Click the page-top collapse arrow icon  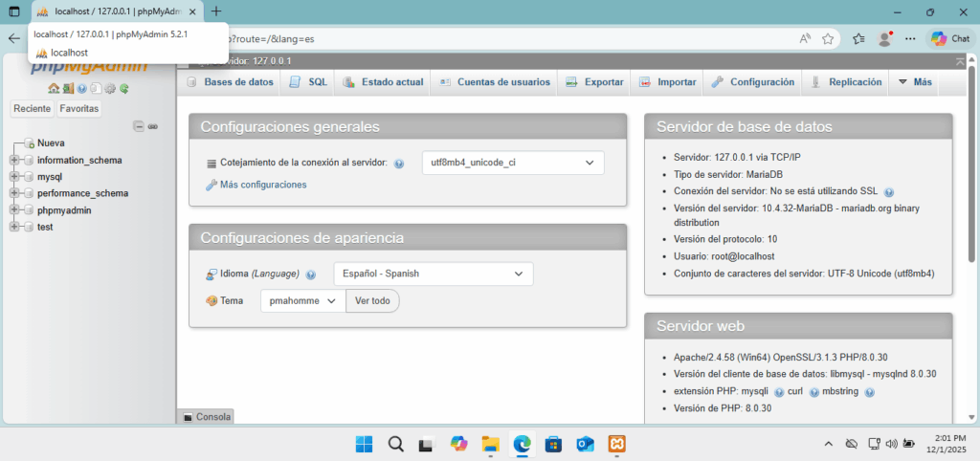click(959, 61)
